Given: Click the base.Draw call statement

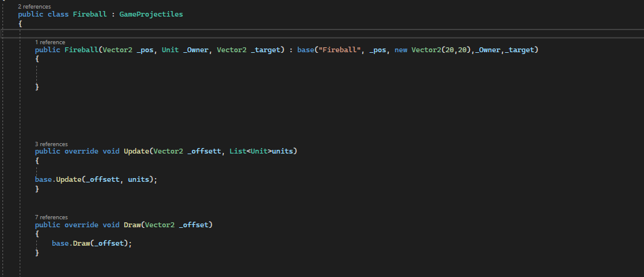Looking at the screenshot, I should coord(92,243).
